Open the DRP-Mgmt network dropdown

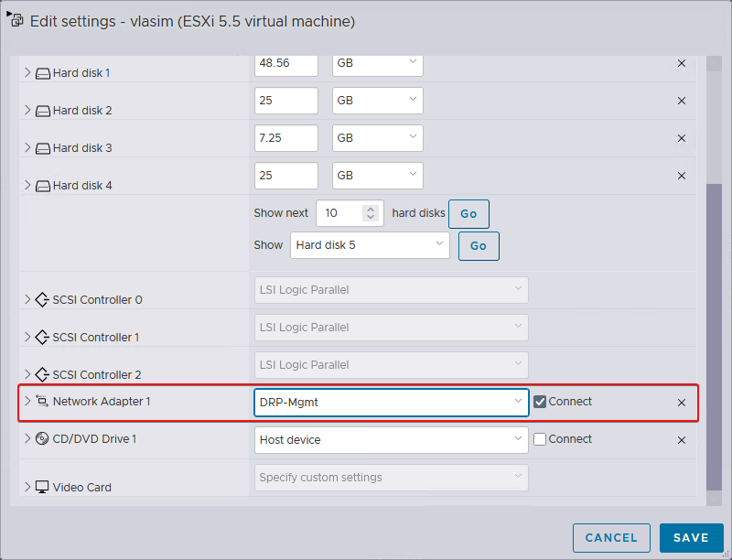[x=392, y=403]
